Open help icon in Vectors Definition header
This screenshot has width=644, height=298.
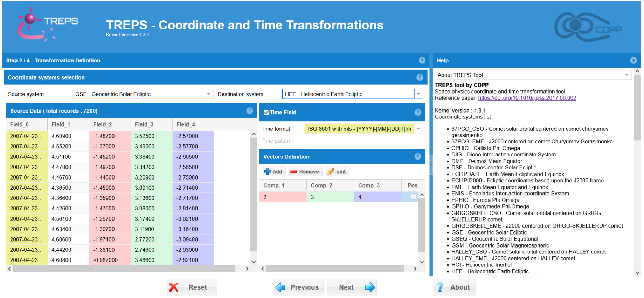pos(418,156)
